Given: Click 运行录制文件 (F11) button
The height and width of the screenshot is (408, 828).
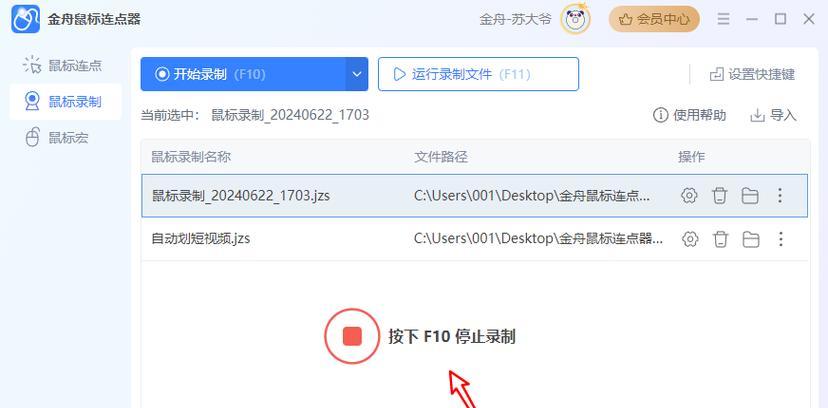Looking at the screenshot, I should (x=478, y=74).
